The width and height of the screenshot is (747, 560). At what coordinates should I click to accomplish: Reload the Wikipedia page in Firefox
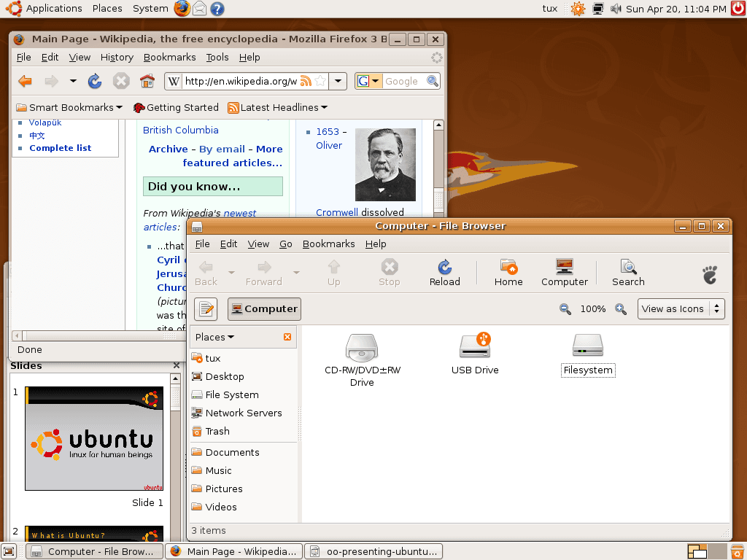pos(95,81)
